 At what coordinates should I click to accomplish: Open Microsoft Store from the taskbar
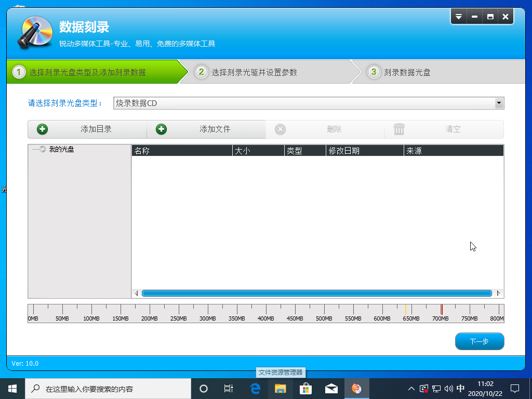pos(306,388)
